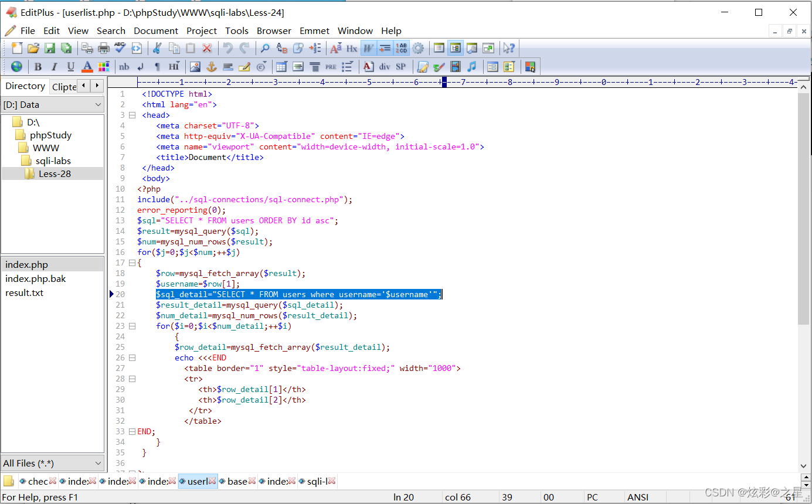Select index.php.bak in the file list

pos(36,278)
